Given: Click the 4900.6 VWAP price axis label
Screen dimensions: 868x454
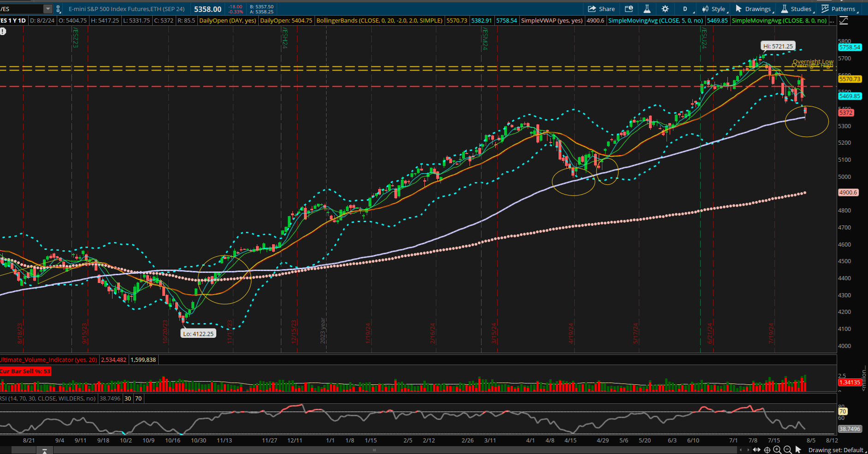Looking at the screenshot, I should [x=848, y=192].
